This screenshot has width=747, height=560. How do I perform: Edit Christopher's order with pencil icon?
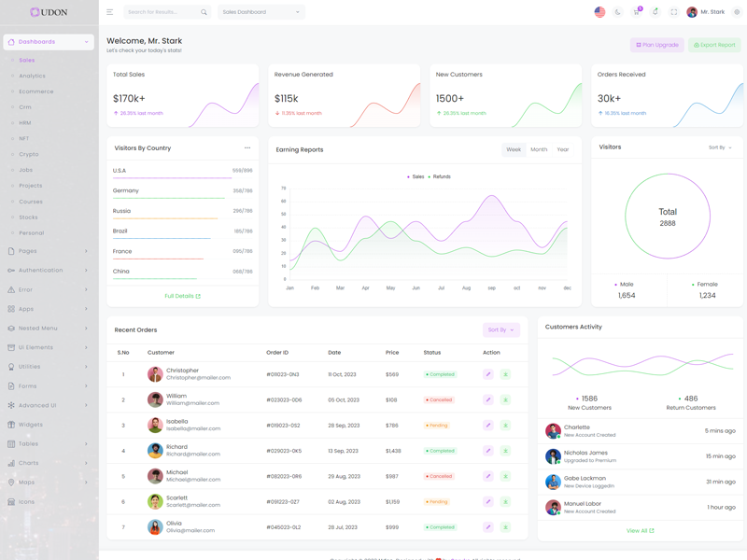coord(487,374)
